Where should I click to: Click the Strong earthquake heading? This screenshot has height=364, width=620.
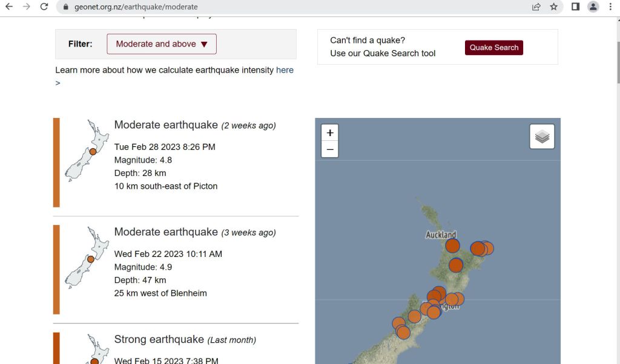pos(159,339)
